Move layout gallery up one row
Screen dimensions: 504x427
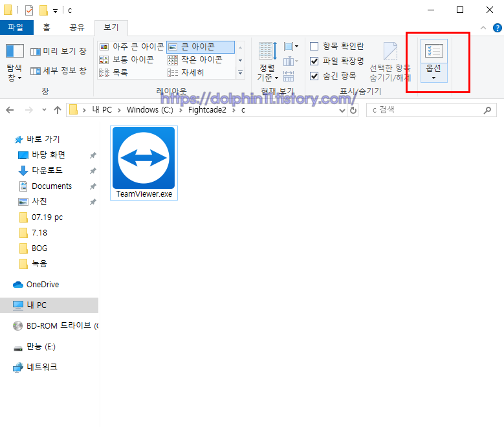(x=240, y=48)
